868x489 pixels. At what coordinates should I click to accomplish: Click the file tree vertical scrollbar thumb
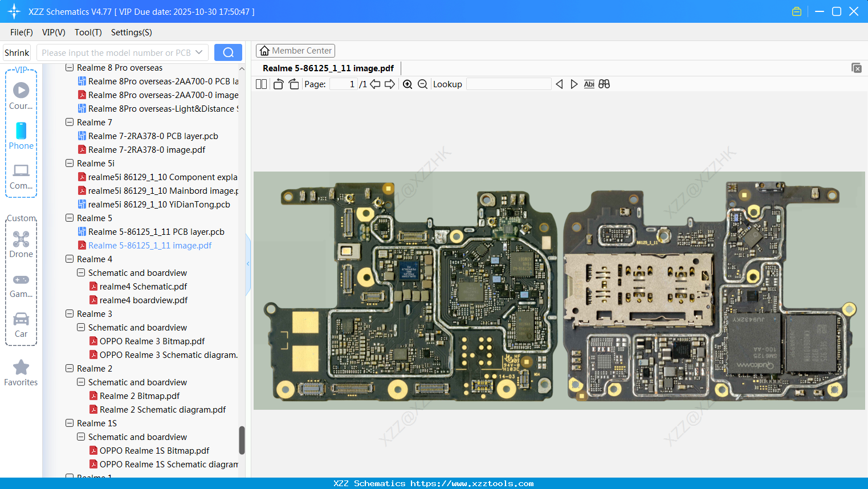click(242, 440)
